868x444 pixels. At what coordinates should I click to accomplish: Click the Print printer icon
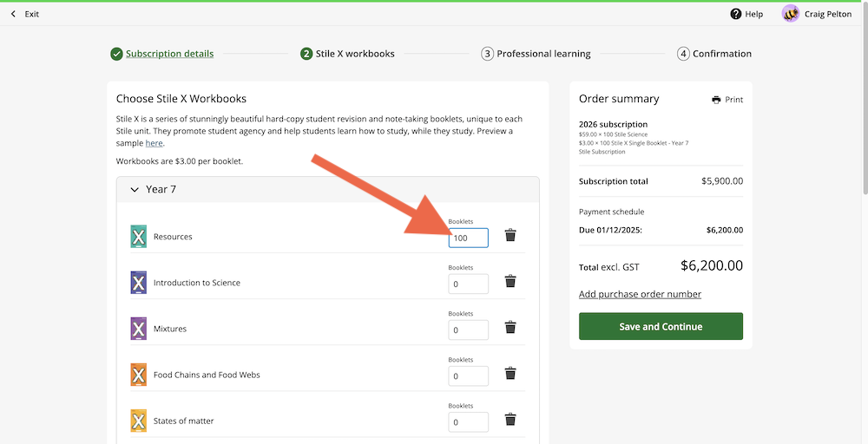[x=716, y=100]
